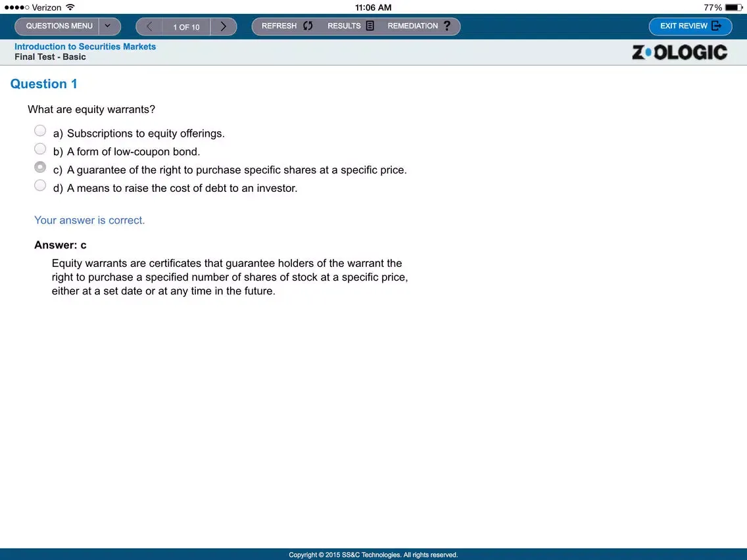747x560 pixels.
Task: Click the '1 OF 10' question counter
Action: (x=186, y=27)
